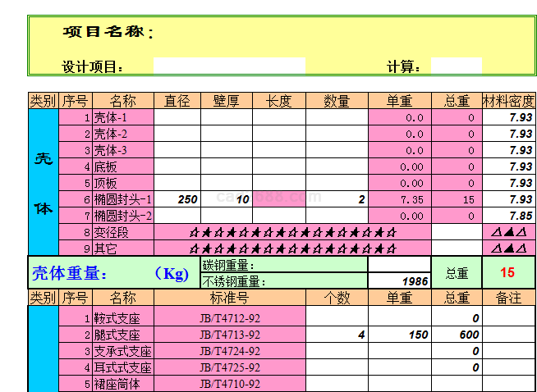Viewport: 537px width, 392px height.
Task: Click the empty 壳体-1 diameter cell
Action: coord(177,117)
